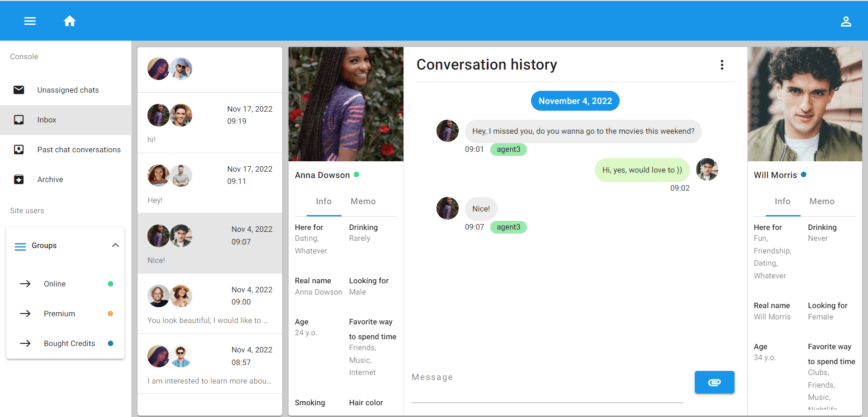This screenshot has width=868, height=417.
Task: Click the Archive icon in the Console sidebar
Action: 19,179
